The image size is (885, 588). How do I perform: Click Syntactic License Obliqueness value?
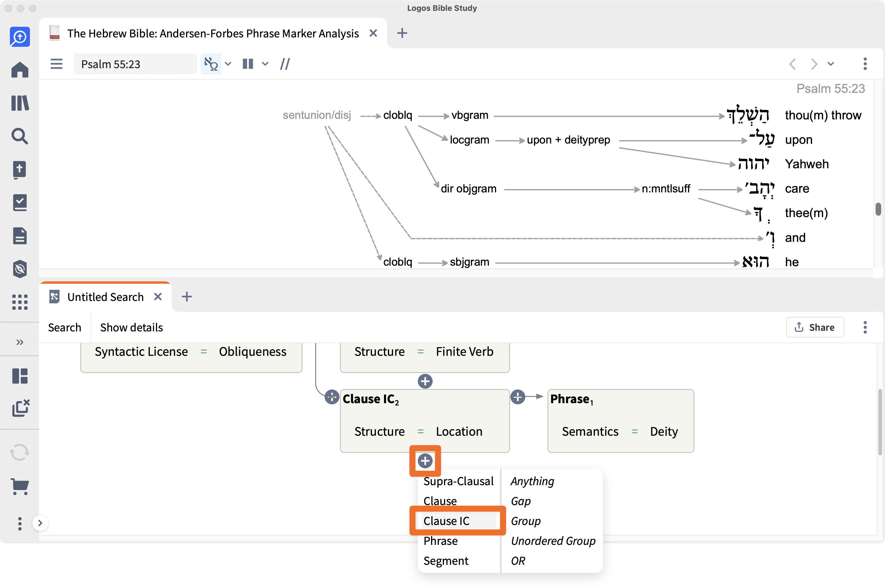252,351
